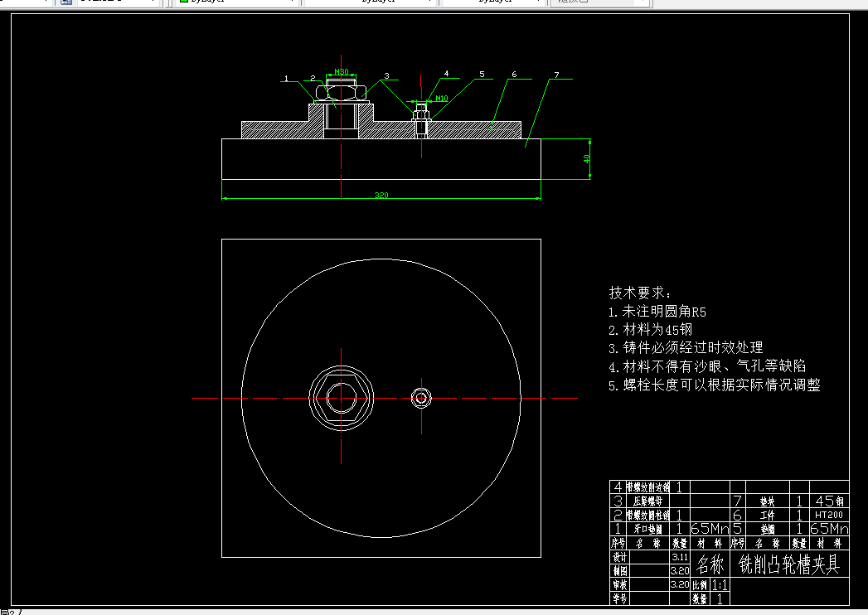868x615 pixels.
Task: Select the 3.11 date next to 设计
Action: [x=680, y=557]
